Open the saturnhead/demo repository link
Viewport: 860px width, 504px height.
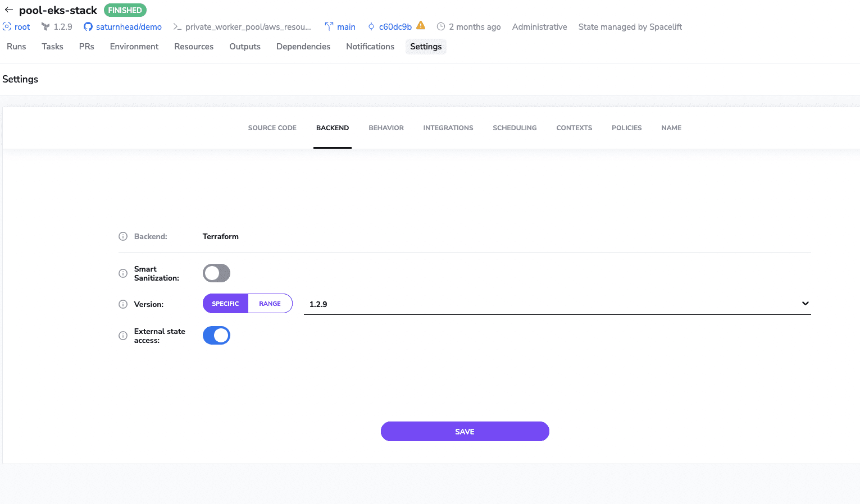128,26
